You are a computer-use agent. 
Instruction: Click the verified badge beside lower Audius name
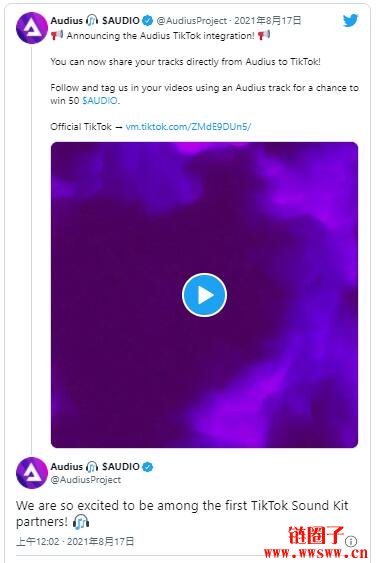tap(148, 467)
